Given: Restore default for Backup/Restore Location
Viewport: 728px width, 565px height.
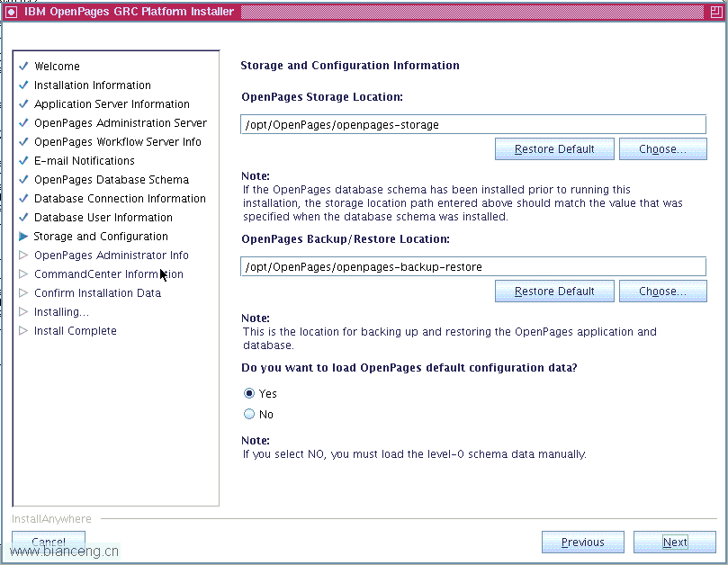Looking at the screenshot, I should tap(554, 291).
